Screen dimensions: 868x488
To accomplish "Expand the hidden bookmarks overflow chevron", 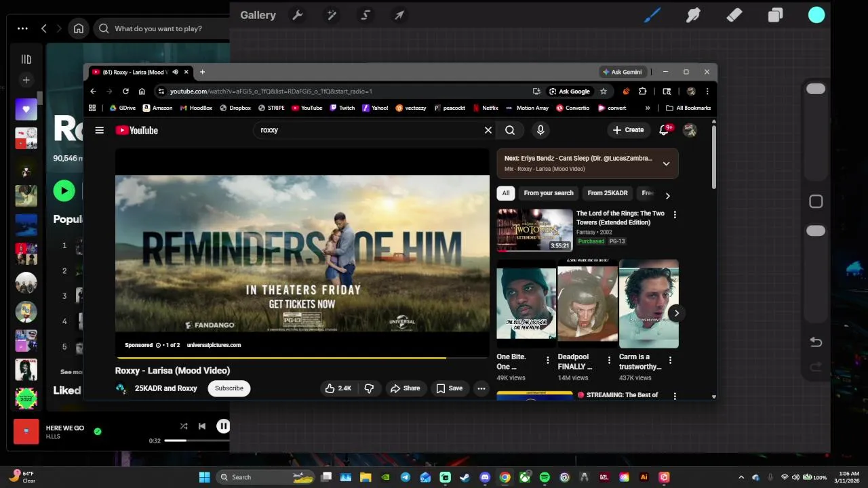I will [648, 108].
